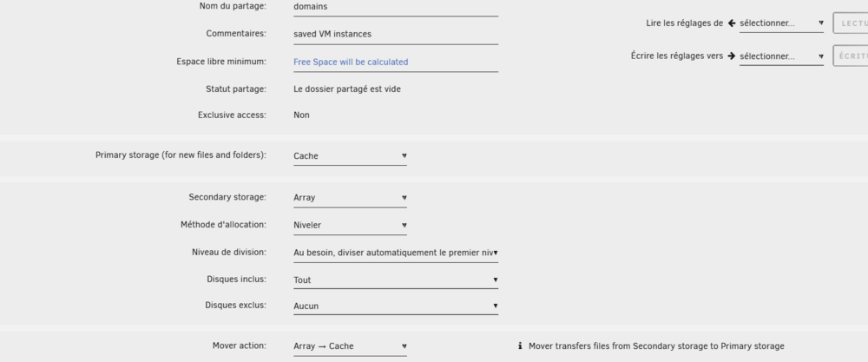868x362 pixels.
Task: Click the left arrow icon beside Lire les réglages de
Action: pos(731,23)
